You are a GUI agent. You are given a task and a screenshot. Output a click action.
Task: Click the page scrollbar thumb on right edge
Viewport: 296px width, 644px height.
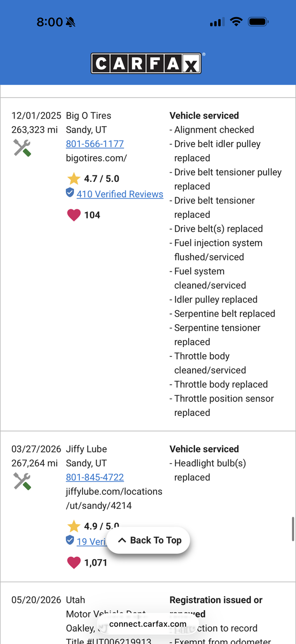coord(293,529)
